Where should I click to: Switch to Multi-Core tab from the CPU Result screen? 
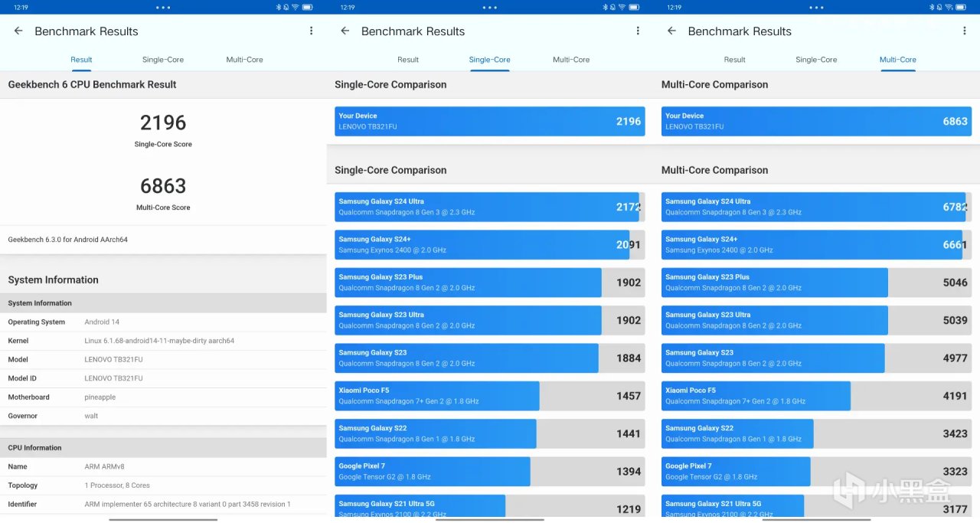point(244,60)
